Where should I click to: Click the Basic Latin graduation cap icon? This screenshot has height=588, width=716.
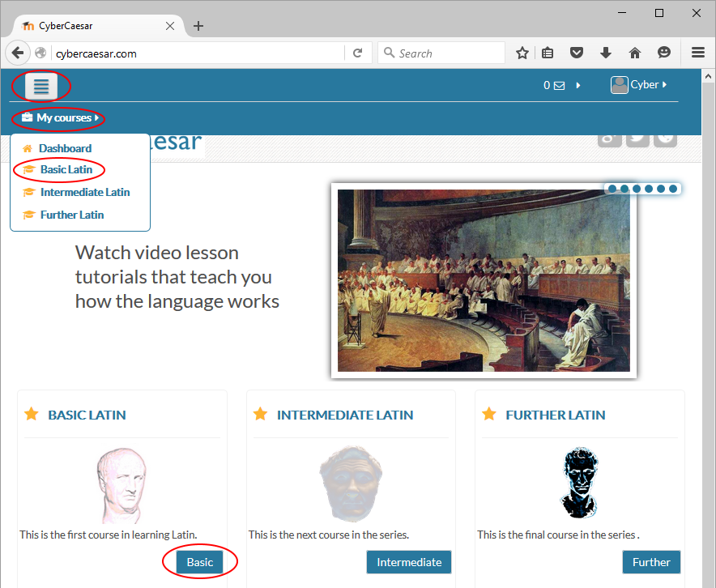tap(29, 170)
